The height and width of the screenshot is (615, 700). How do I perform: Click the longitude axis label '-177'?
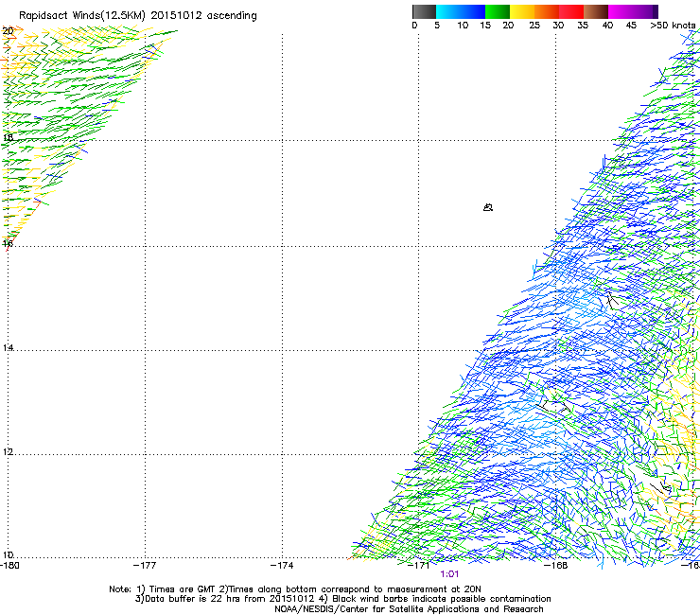(145, 566)
